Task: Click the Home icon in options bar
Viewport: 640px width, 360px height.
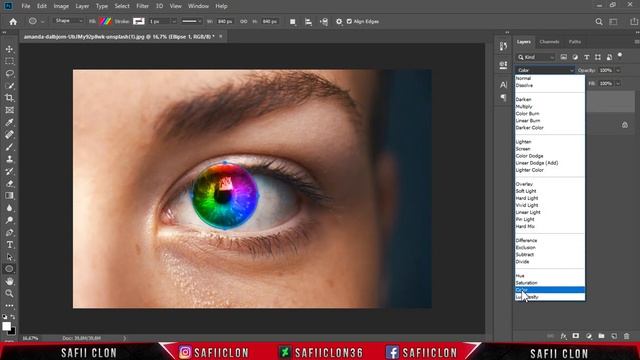Action: point(13,22)
